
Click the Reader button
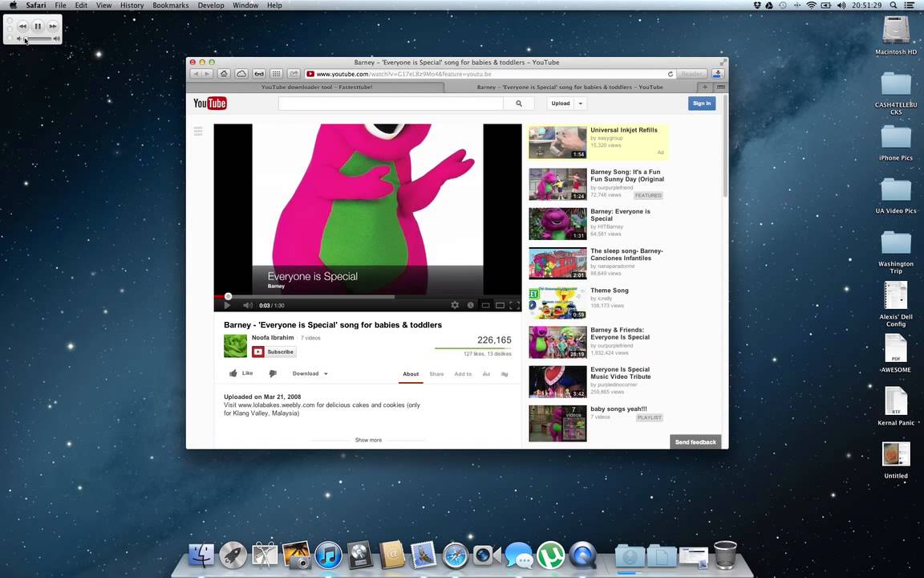692,74
